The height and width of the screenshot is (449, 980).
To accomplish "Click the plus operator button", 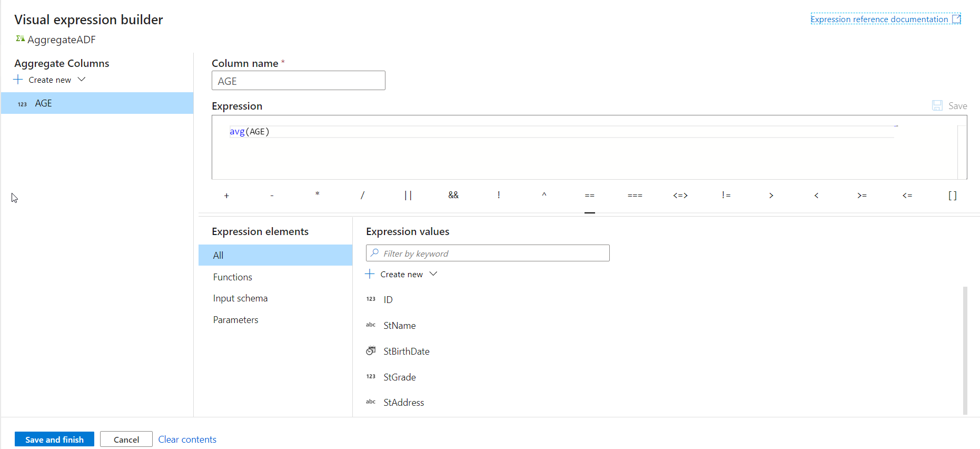I will 226,196.
